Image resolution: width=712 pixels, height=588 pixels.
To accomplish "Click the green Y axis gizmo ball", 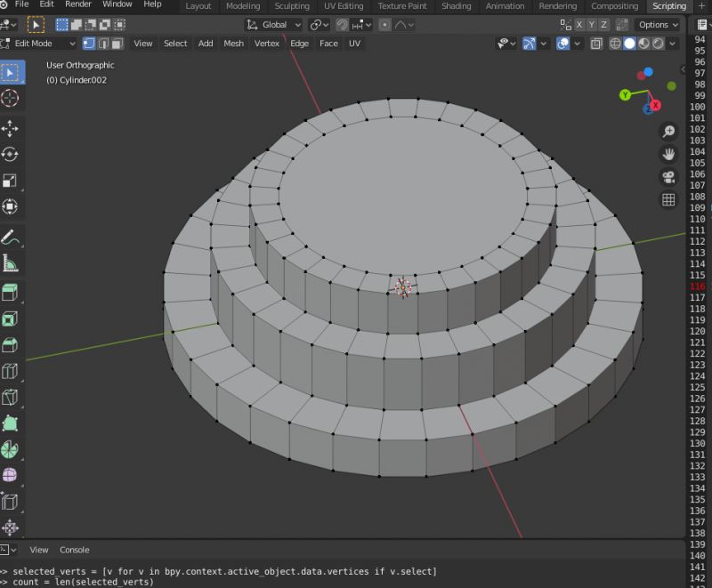I will 626,94.
